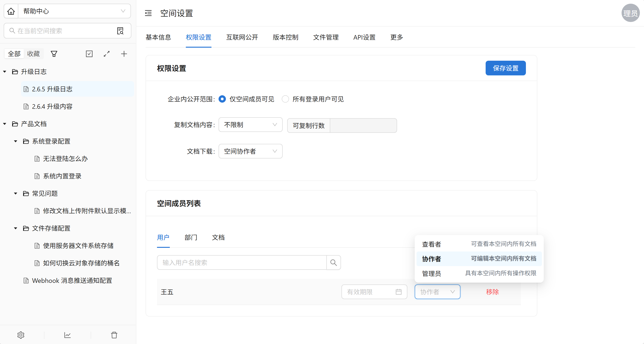The image size is (644, 344).
Task: Select the 文档 member tab
Action: pyautogui.click(x=218, y=237)
